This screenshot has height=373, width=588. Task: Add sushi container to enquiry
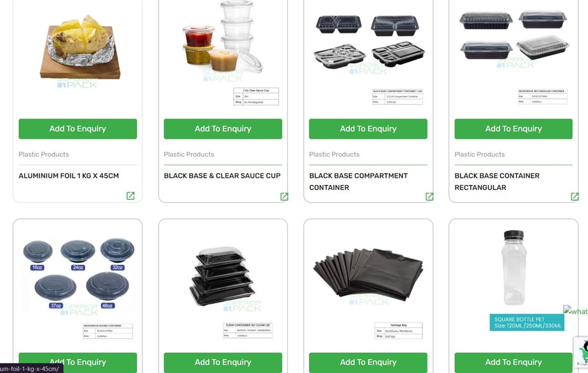[223, 362]
